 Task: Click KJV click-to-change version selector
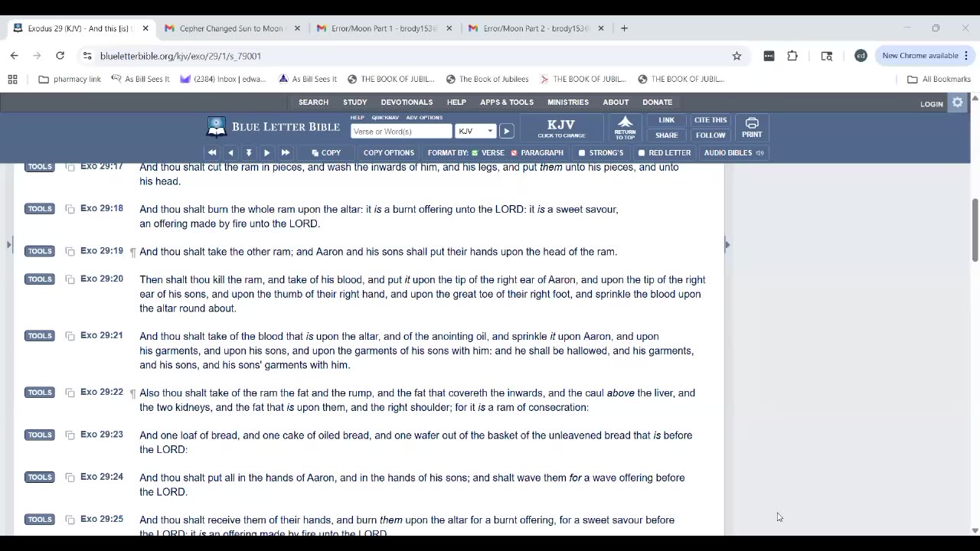[561, 128]
